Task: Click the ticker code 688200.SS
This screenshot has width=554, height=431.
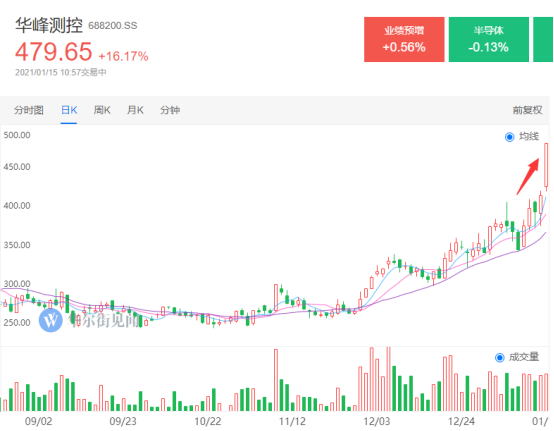Action: coord(112,26)
